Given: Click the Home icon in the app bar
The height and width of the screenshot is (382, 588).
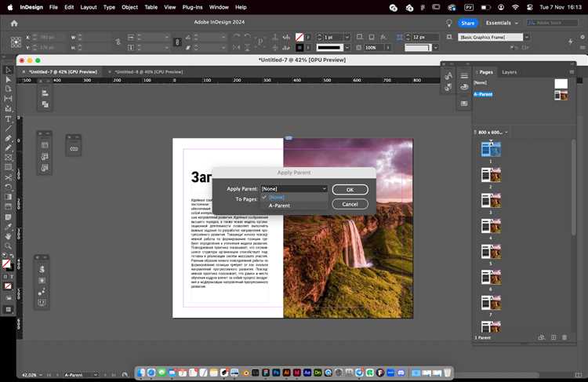Looking at the screenshot, I should [14, 23].
